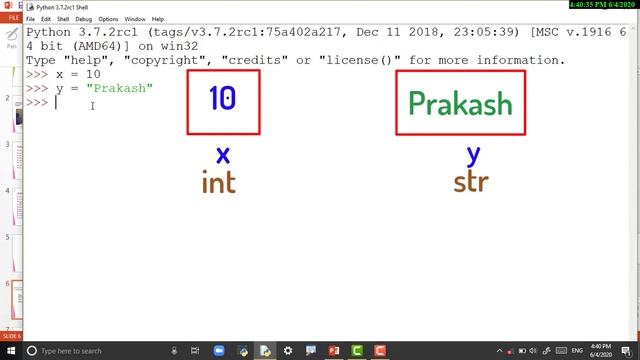This screenshot has height=360, width=640.
Task: Open the Help menu
Action: point(158,19)
